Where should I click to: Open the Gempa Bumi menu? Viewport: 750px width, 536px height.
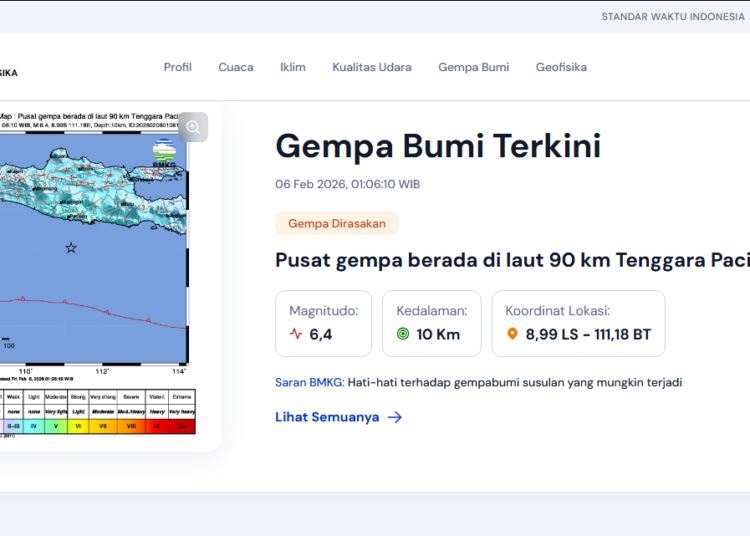474,67
